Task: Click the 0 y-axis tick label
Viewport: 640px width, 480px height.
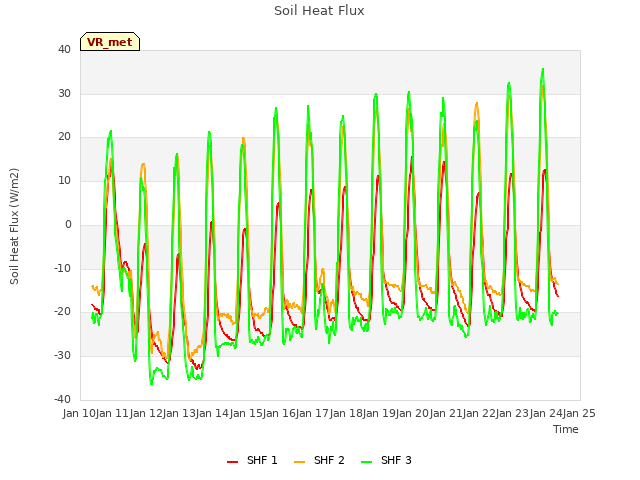Action: pyautogui.click(x=68, y=224)
